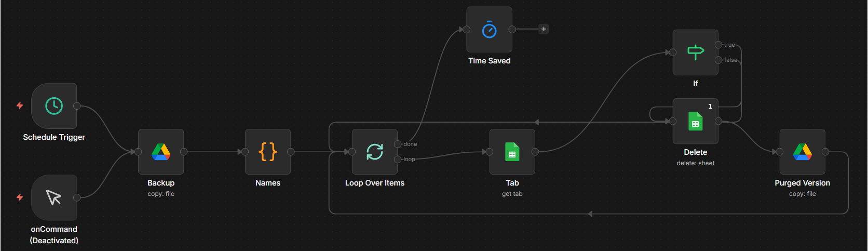This screenshot has height=251, width=868.
Task: Click the 'Tab' node label
Action: click(x=512, y=183)
